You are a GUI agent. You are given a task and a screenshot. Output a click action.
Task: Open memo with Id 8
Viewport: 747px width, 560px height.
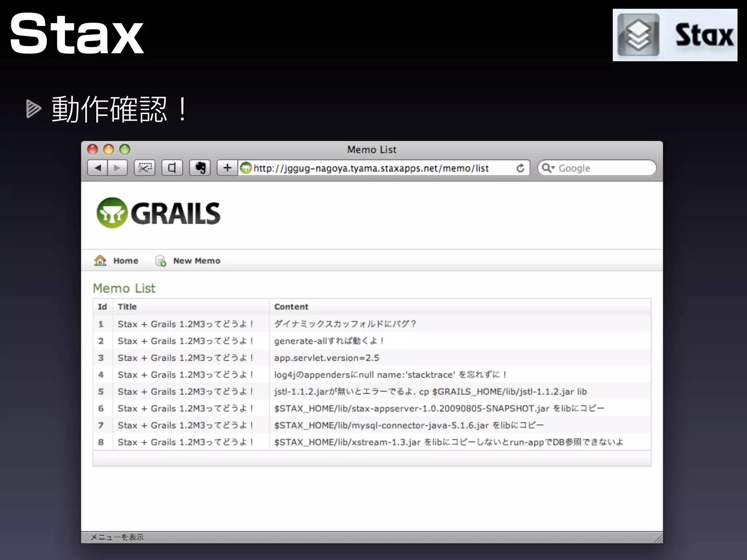[x=101, y=442]
